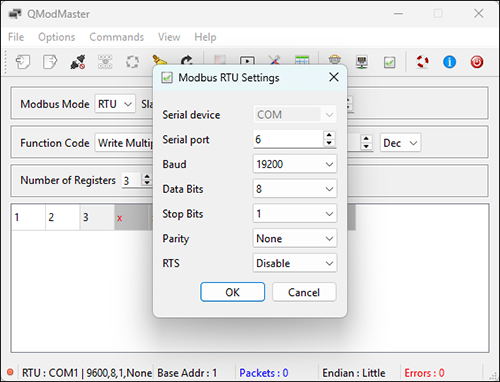This screenshot has height=382, width=500.
Task: Open the Options menu
Action: (x=57, y=37)
